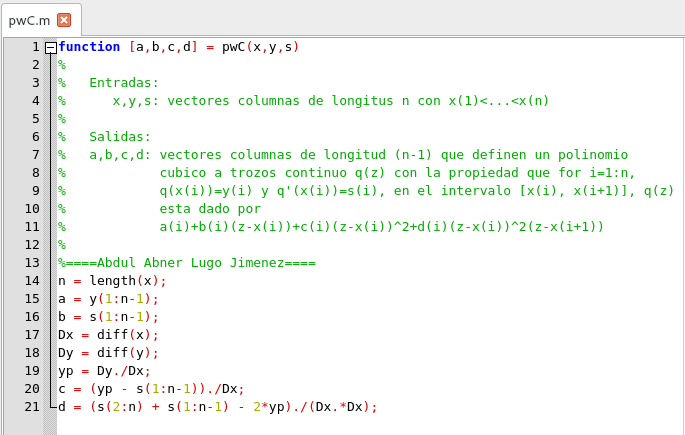Viewport: 685px width, 435px height.
Task: Click the 'Entradas:' comment
Action: [x=124, y=83]
